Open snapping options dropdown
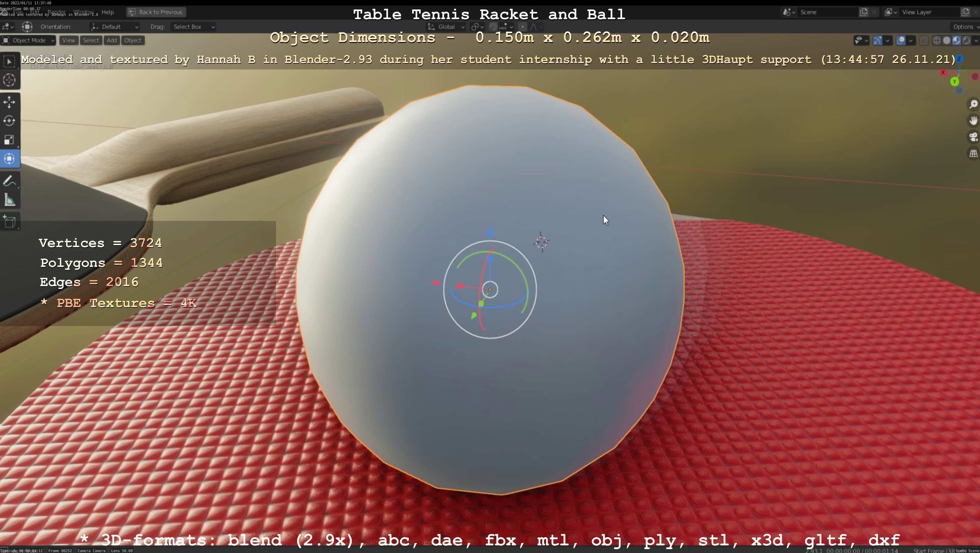Image resolution: width=980 pixels, height=553 pixels. coord(507,27)
